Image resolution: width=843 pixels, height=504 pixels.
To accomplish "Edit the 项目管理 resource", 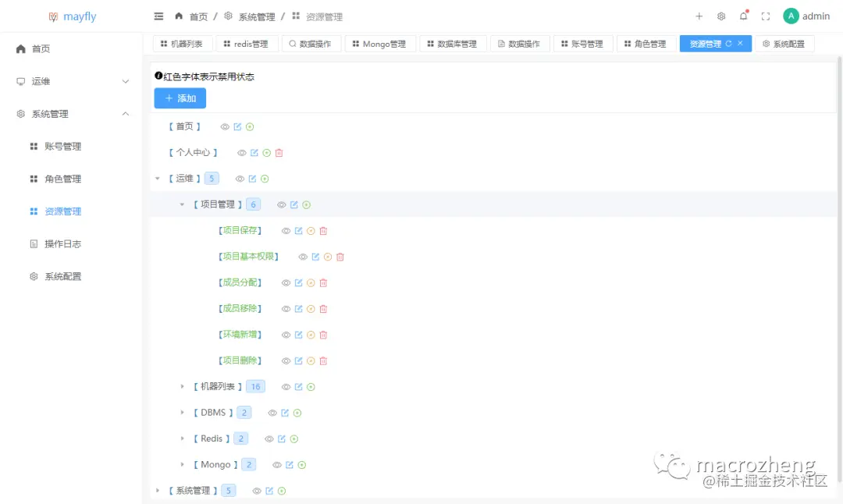I will coord(293,204).
